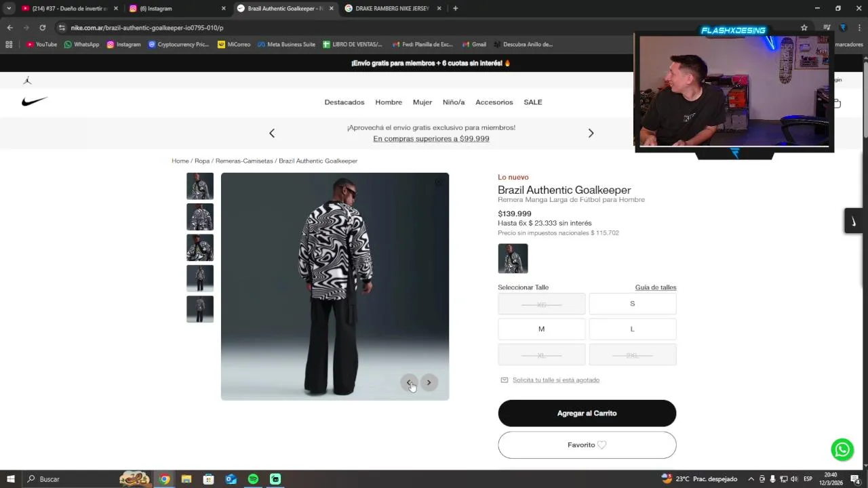This screenshot has width=868, height=488.
Task: Select sold-out size XS
Action: (541, 304)
